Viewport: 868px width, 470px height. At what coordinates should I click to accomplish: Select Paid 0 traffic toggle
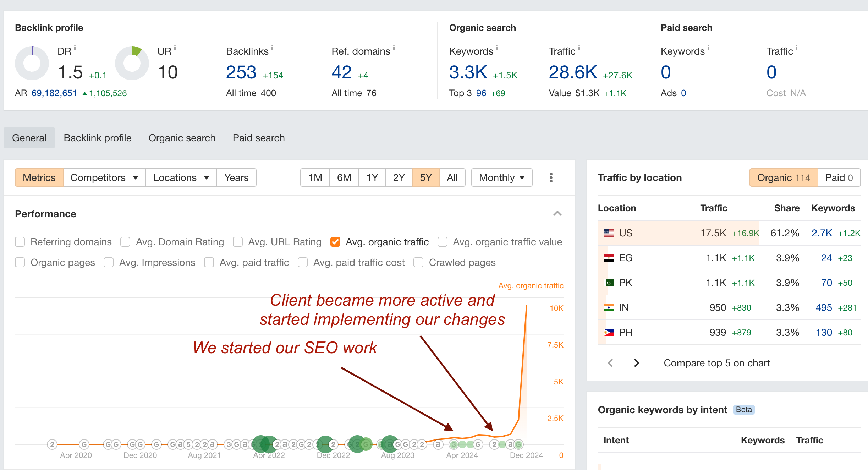(x=839, y=177)
